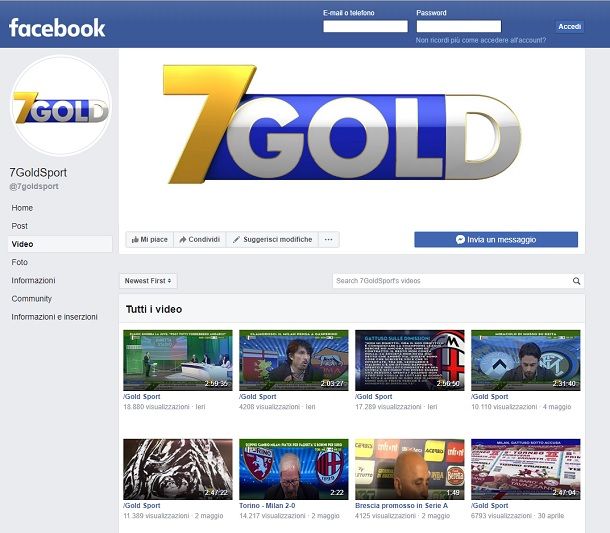This screenshot has width=610, height=533.
Task: Click Suggerisci modifiche button
Action: pos(272,240)
